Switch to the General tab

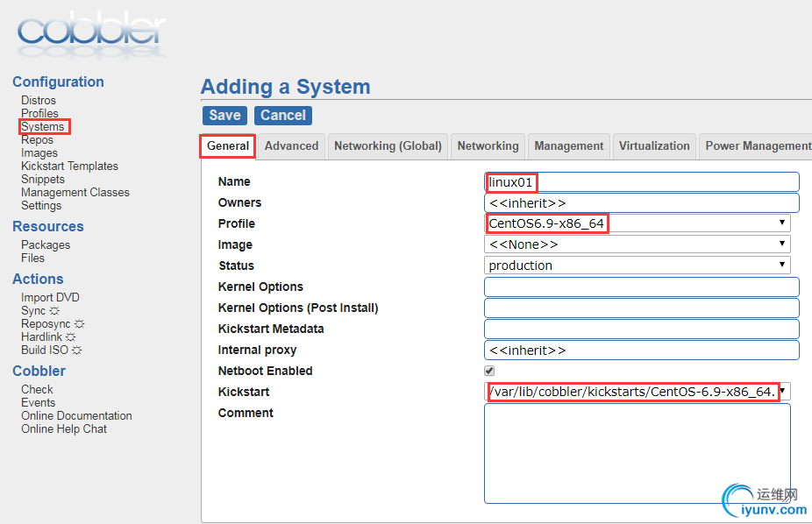tap(228, 146)
